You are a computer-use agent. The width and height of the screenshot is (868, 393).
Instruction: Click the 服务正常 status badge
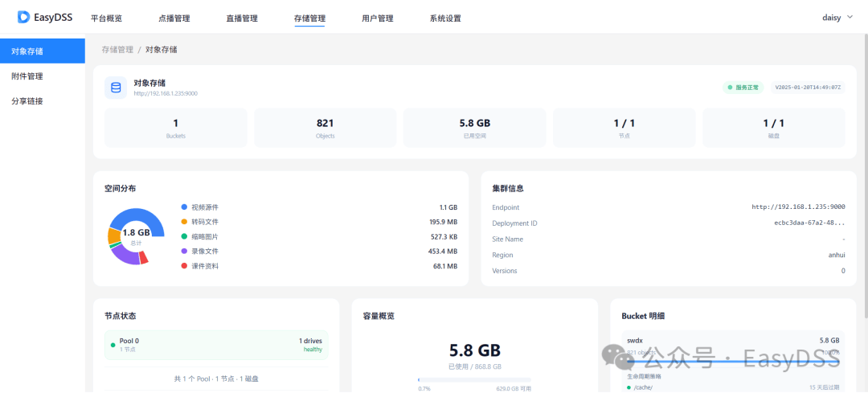pos(743,88)
